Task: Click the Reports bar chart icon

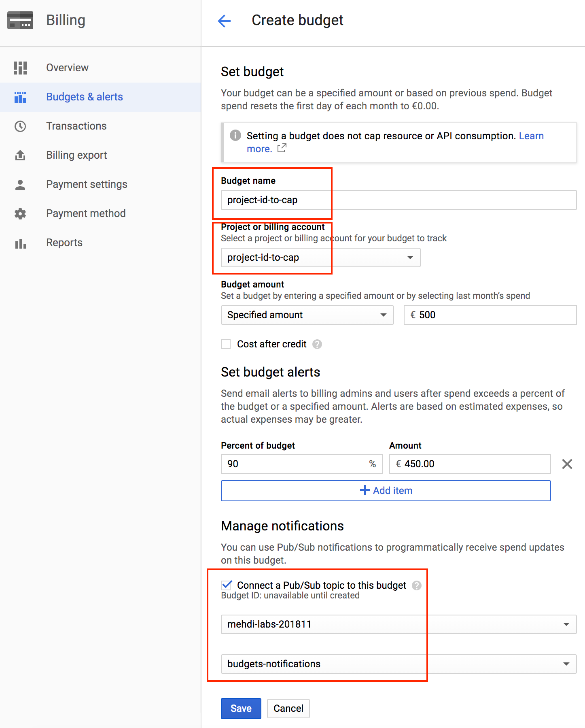Action: click(20, 243)
